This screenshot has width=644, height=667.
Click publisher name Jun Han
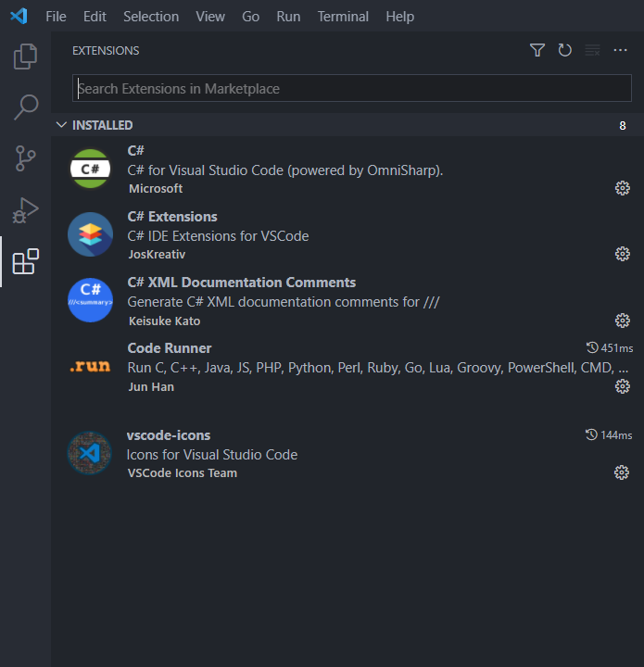[x=151, y=386]
